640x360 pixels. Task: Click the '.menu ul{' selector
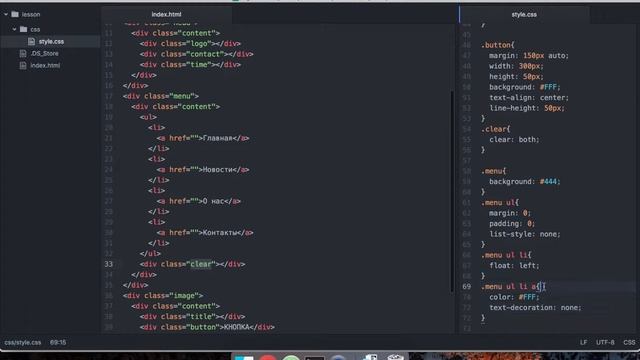(x=500, y=202)
